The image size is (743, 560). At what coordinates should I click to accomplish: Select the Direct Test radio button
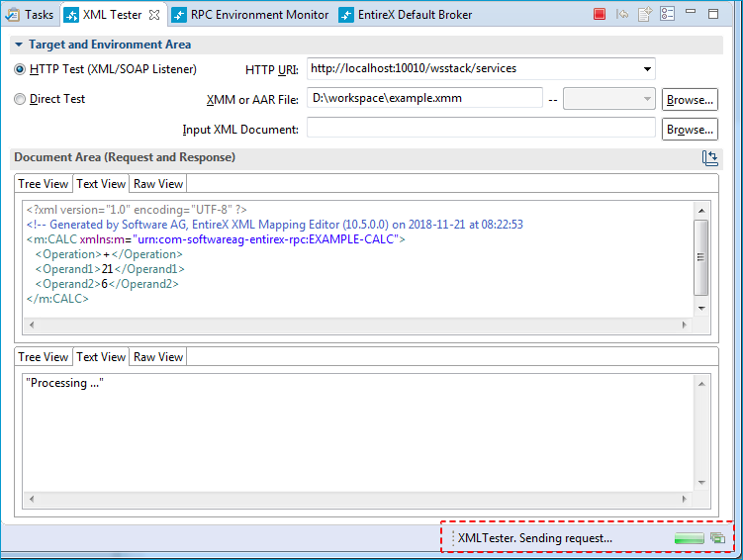(20, 99)
